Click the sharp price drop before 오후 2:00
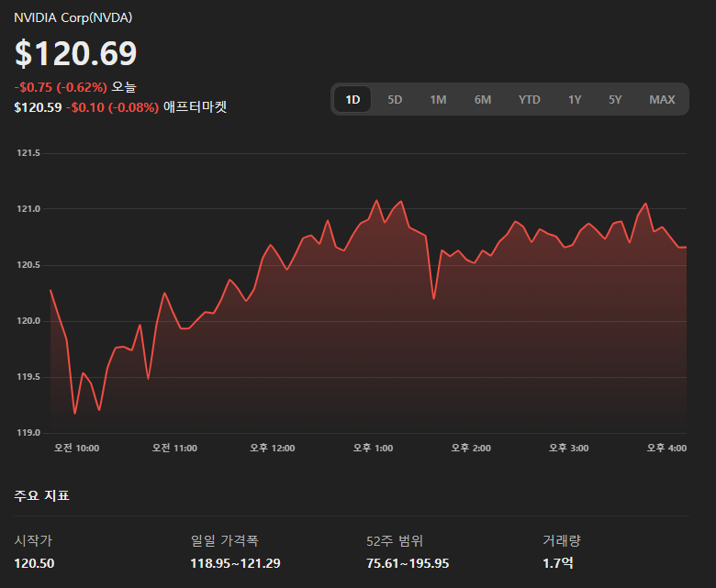Viewport: 716px width, 588px height. tap(433, 298)
